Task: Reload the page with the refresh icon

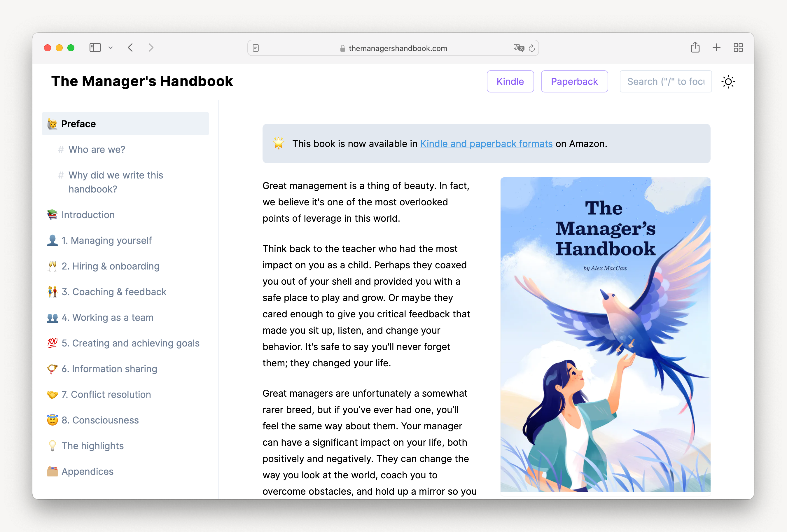Action: tap(532, 48)
